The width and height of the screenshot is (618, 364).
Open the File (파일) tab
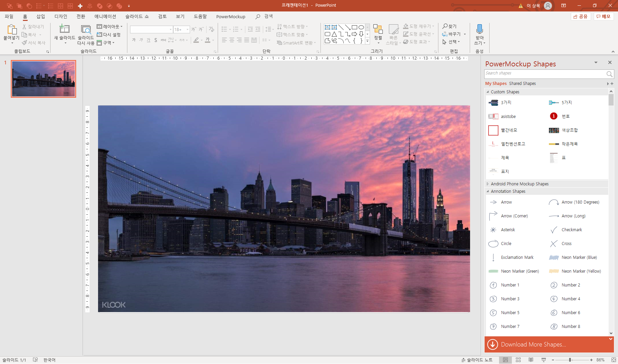pyautogui.click(x=9, y=17)
